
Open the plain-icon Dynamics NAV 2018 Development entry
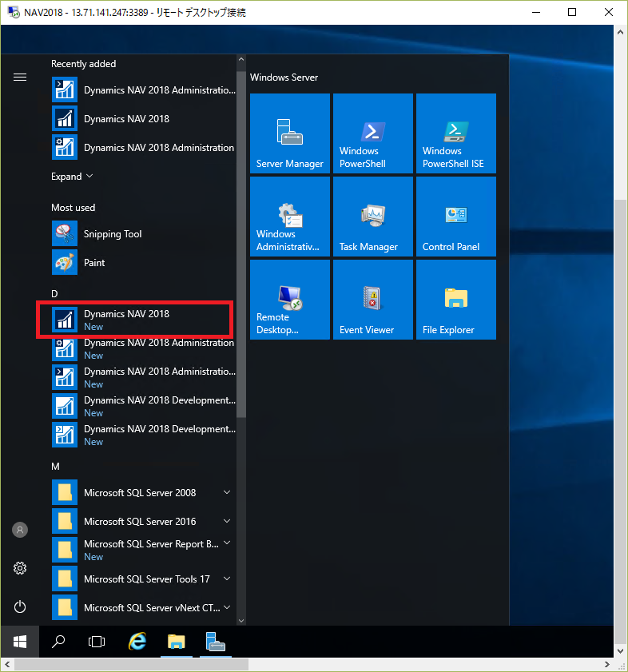[144, 406]
